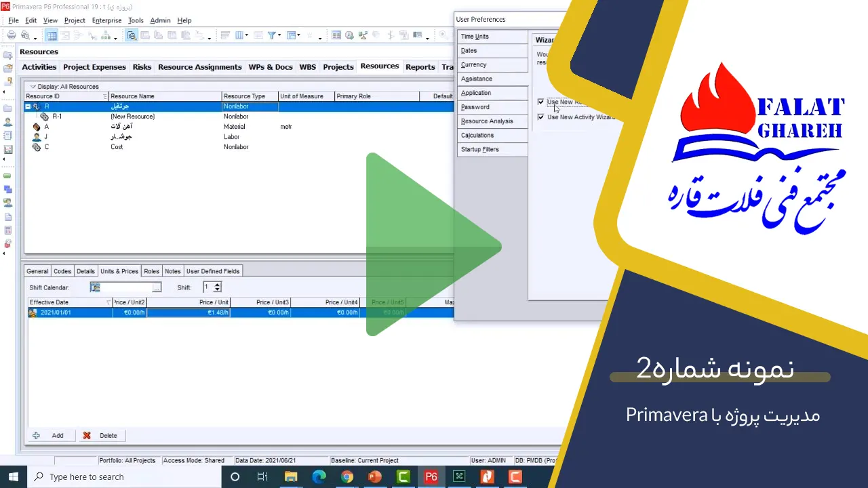Screen dimensions: 868x488
Task: Open the Filter toolbar dropdown arrow
Action: click(279, 35)
